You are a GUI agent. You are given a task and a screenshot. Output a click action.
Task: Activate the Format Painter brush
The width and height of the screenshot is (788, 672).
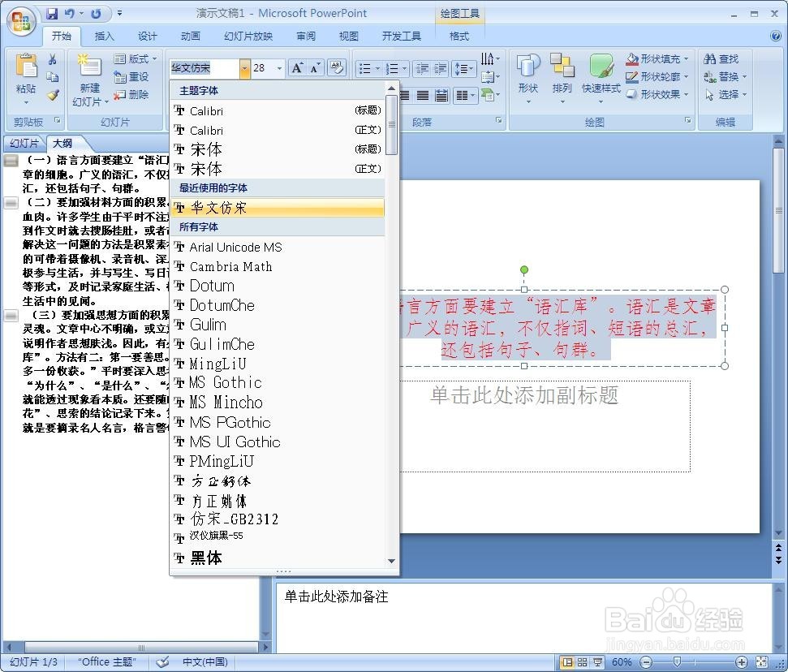click(x=52, y=94)
